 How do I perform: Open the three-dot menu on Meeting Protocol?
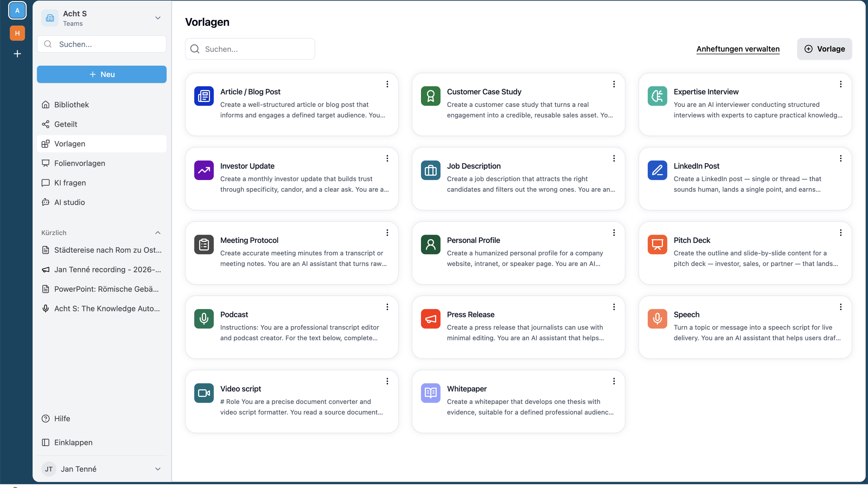[387, 233]
